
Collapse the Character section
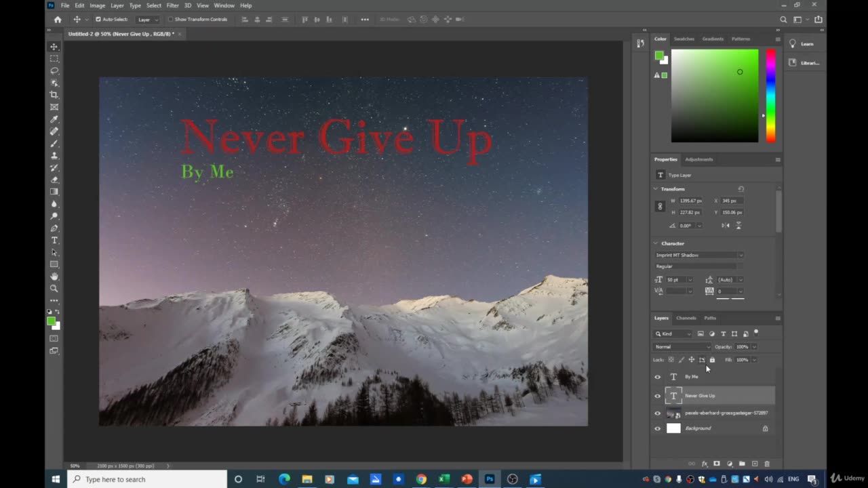point(656,243)
